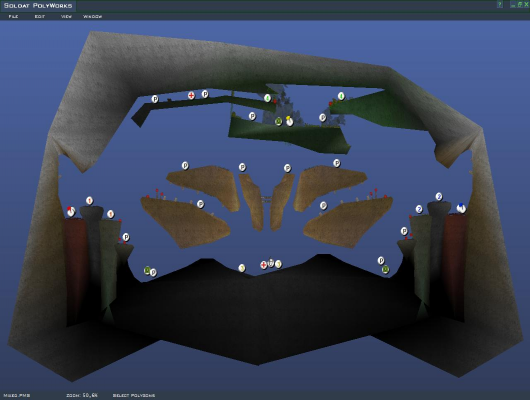Click the 'zoom: 50,6%' status bar entry
The width and height of the screenshot is (530, 400).
point(82,395)
